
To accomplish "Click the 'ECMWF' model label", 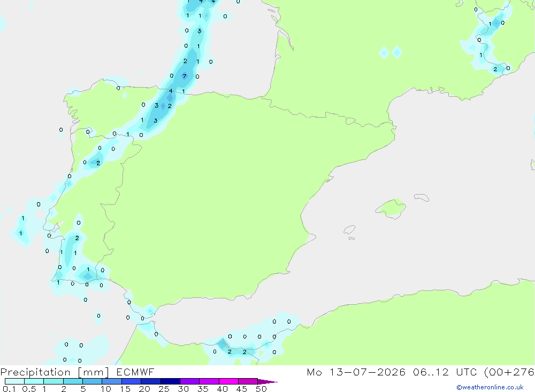I will click(135, 372).
